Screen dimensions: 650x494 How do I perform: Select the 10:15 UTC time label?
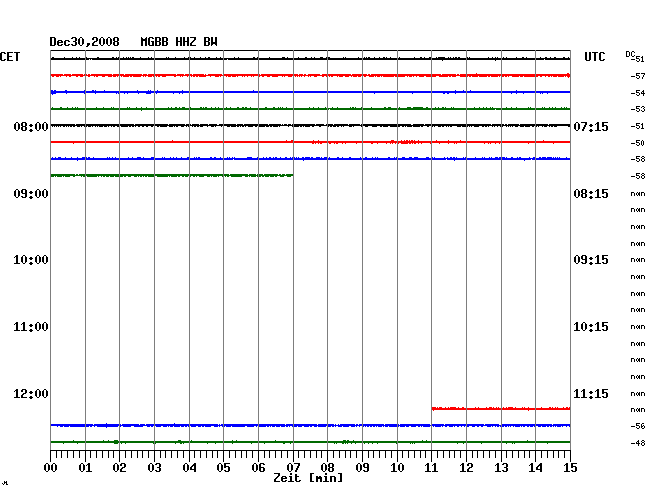591,327
